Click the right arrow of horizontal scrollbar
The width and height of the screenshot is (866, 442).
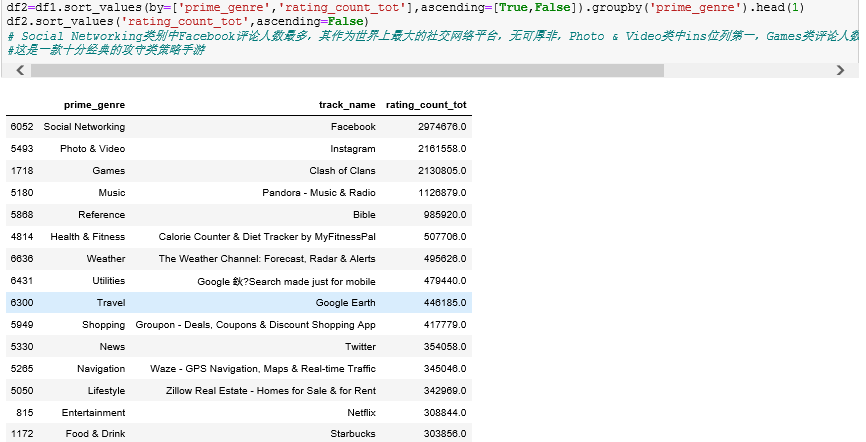840,70
